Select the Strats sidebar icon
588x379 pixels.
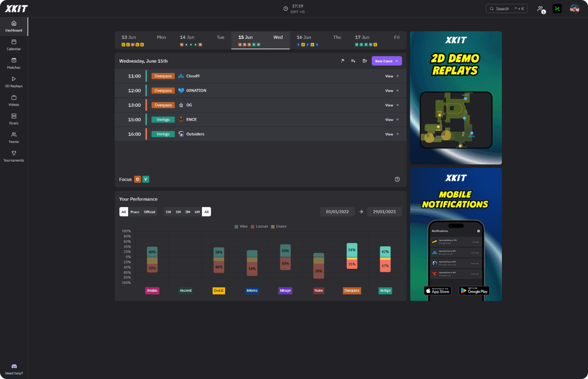(14, 119)
